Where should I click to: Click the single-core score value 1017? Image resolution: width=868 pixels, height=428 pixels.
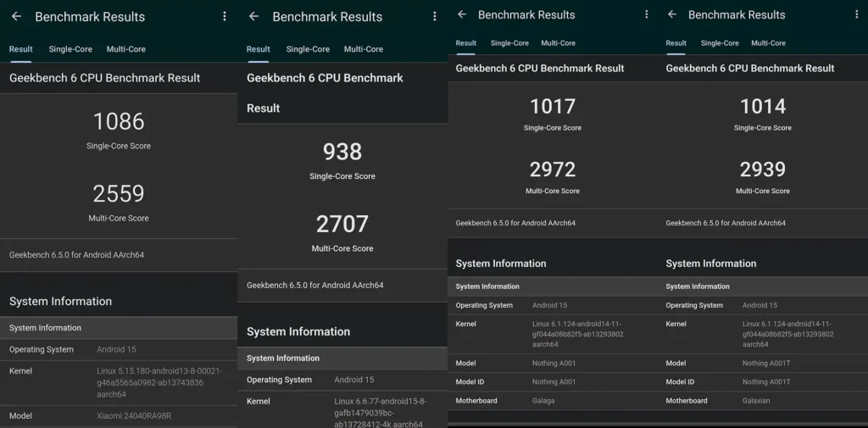(x=553, y=106)
